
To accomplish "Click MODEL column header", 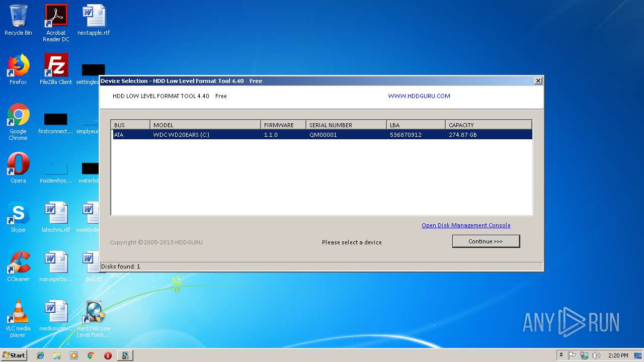I will click(205, 125).
